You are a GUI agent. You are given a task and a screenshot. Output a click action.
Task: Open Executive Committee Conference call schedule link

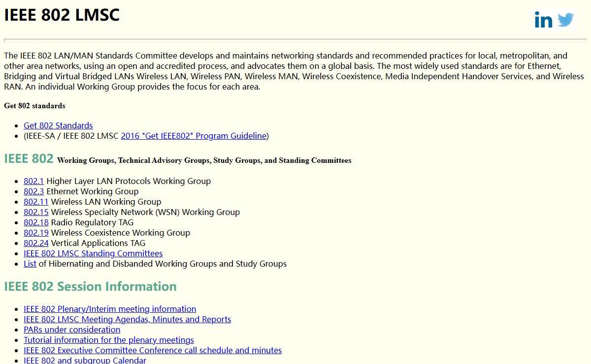(153, 350)
